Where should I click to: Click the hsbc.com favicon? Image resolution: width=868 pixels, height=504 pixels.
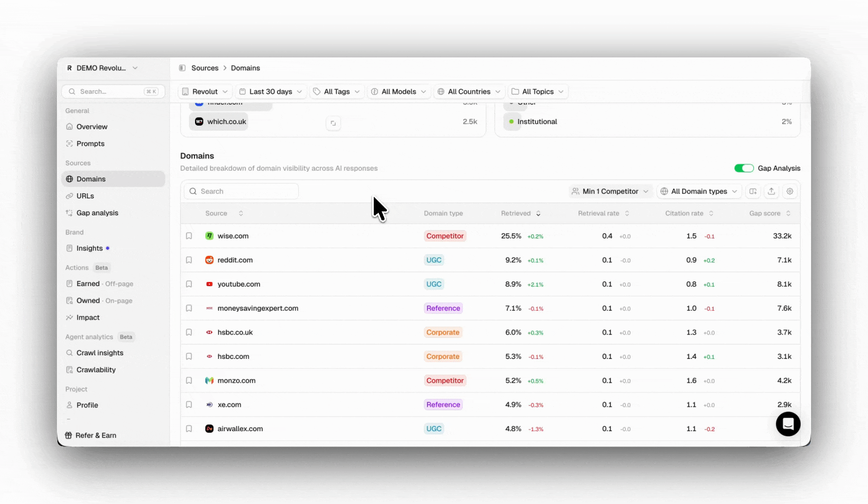(210, 357)
